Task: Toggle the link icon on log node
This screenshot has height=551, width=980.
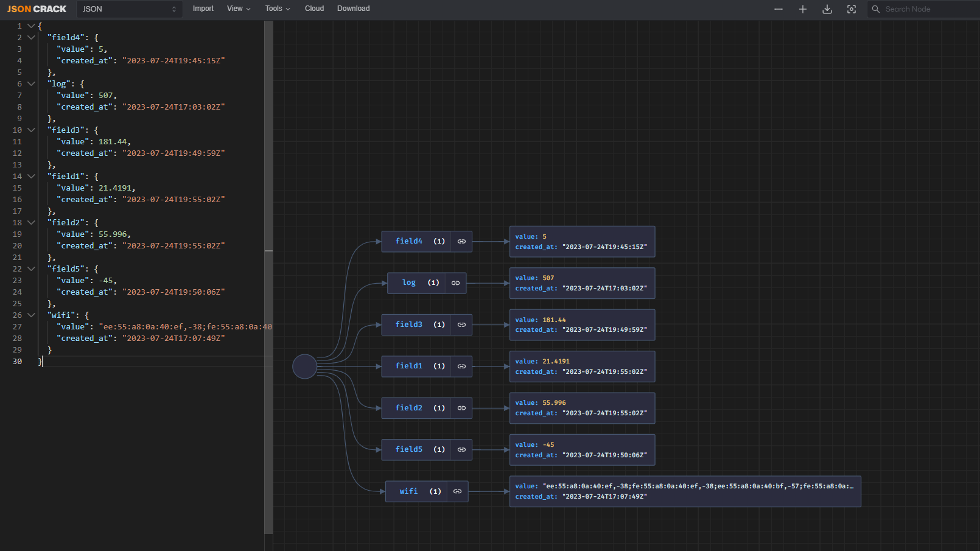Action: (x=455, y=283)
